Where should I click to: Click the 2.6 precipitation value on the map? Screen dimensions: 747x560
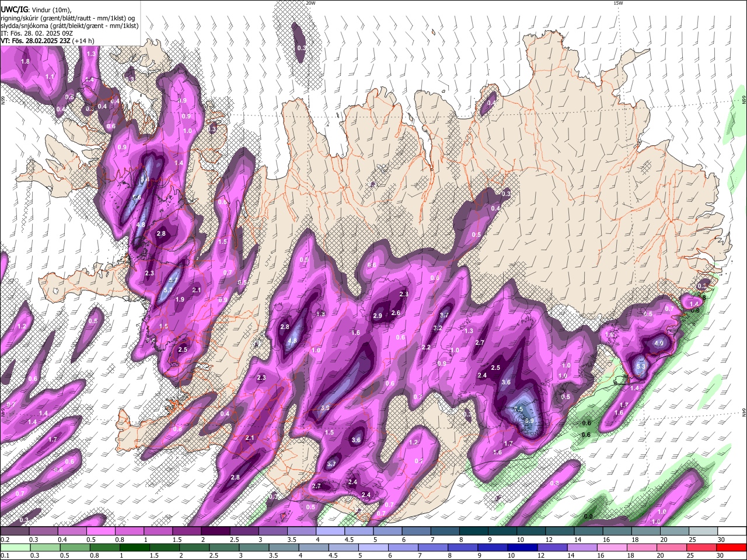click(x=396, y=313)
